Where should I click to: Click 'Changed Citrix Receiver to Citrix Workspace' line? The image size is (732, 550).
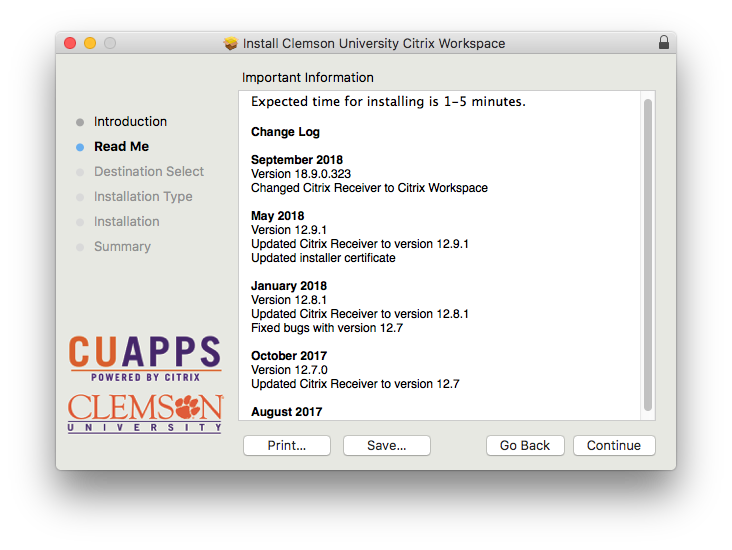click(x=369, y=188)
